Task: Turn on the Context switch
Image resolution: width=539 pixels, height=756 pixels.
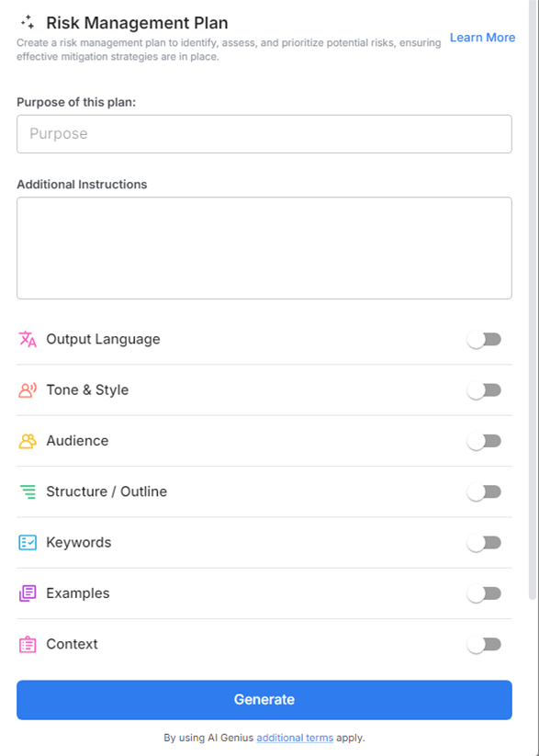Action: 484,644
